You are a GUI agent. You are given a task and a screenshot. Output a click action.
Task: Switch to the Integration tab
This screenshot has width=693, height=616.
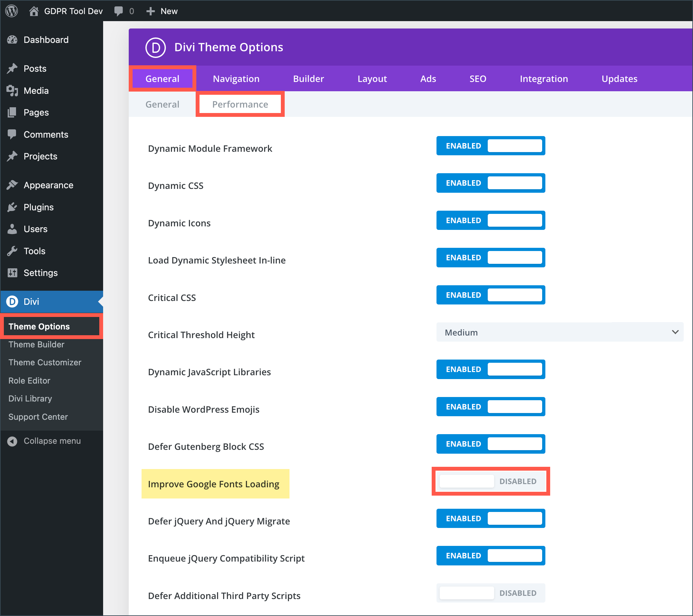[x=543, y=79]
